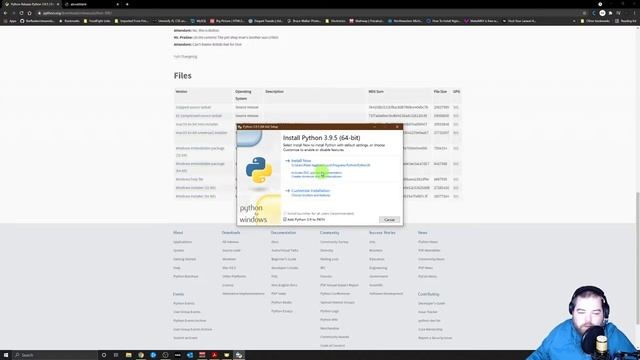This screenshot has height=360, width=640.
Task: Cancel the Python setup dialog
Action: [389, 220]
